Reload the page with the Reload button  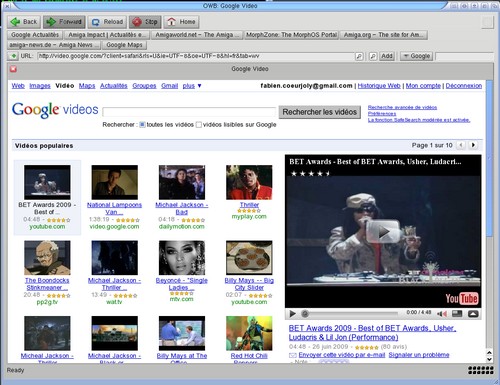pos(107,22)
